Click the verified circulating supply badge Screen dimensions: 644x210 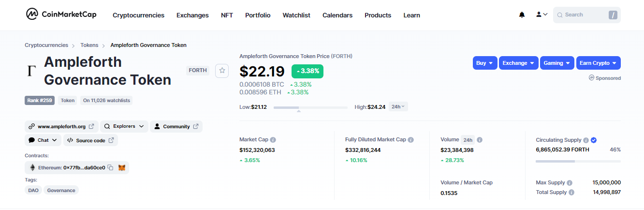click(x=594, y=140)
